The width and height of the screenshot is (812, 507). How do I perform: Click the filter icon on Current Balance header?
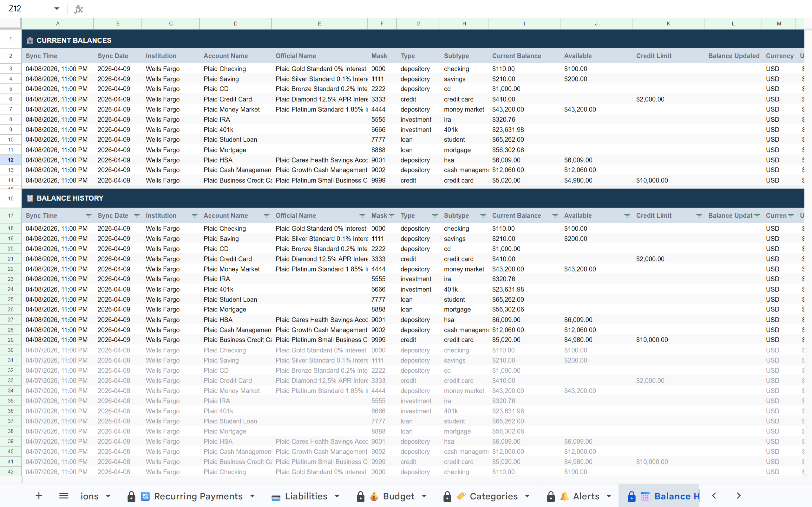[x=555, y=215]
